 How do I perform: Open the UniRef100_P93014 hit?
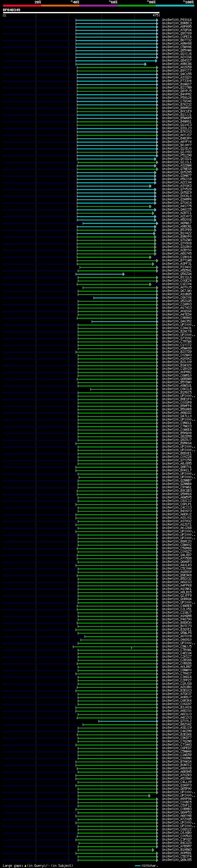[176, 20]
